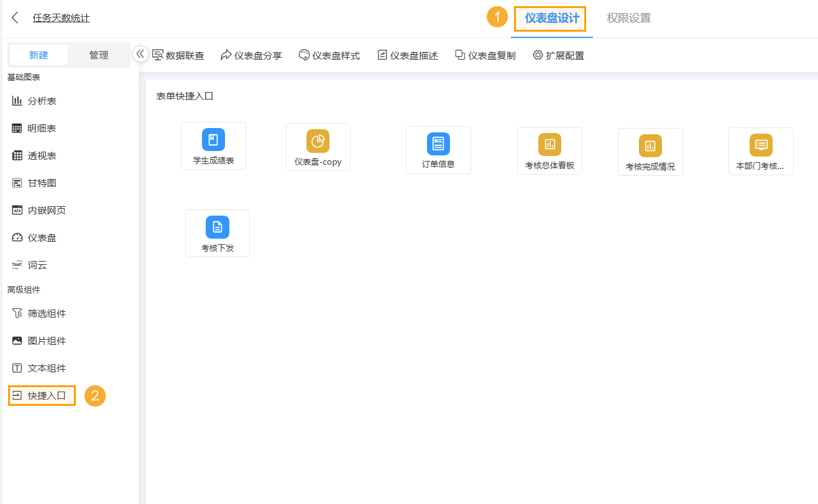Open 扩展配置 extended configuration

coord(558,55)
